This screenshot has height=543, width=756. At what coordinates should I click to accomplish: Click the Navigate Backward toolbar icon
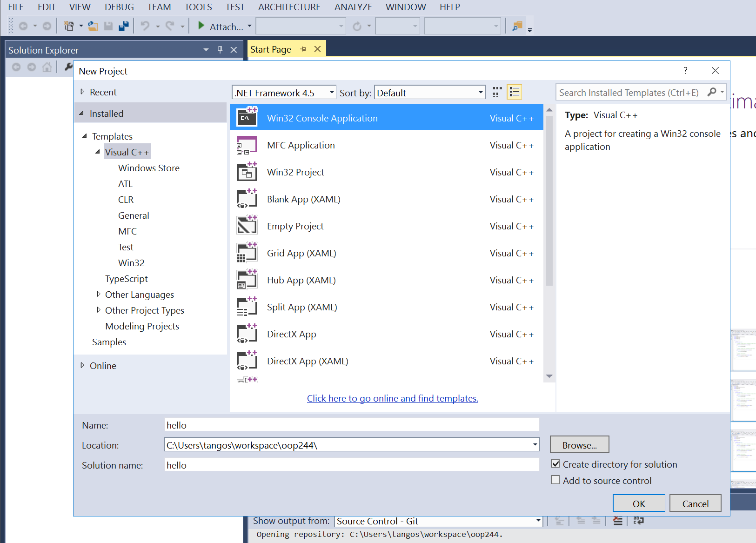click(23, 27)
